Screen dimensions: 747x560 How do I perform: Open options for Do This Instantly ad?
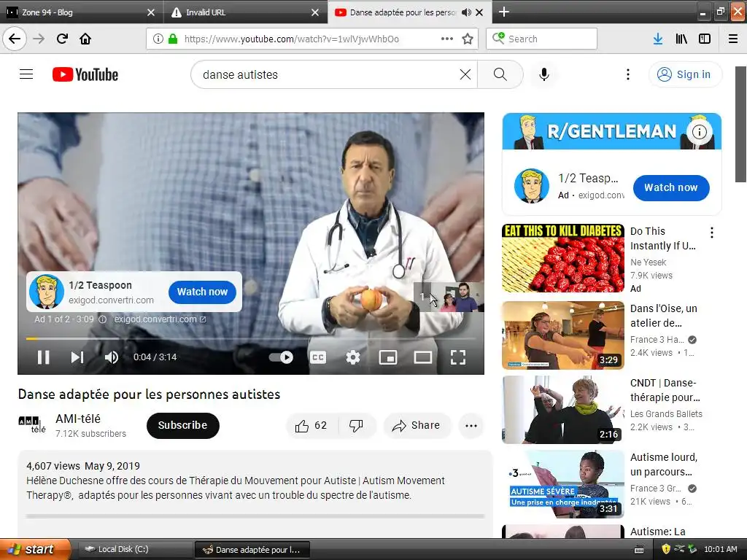(x=712, y=233)
